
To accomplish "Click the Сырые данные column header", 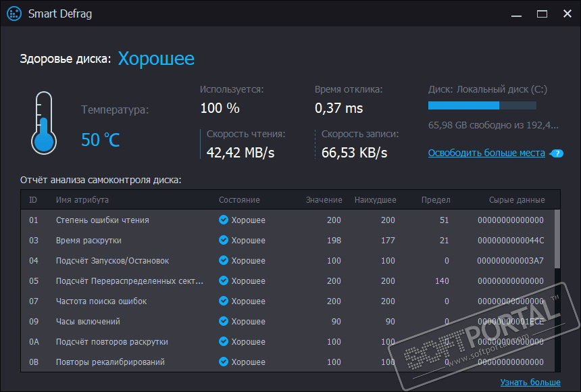I will point(517,200).
